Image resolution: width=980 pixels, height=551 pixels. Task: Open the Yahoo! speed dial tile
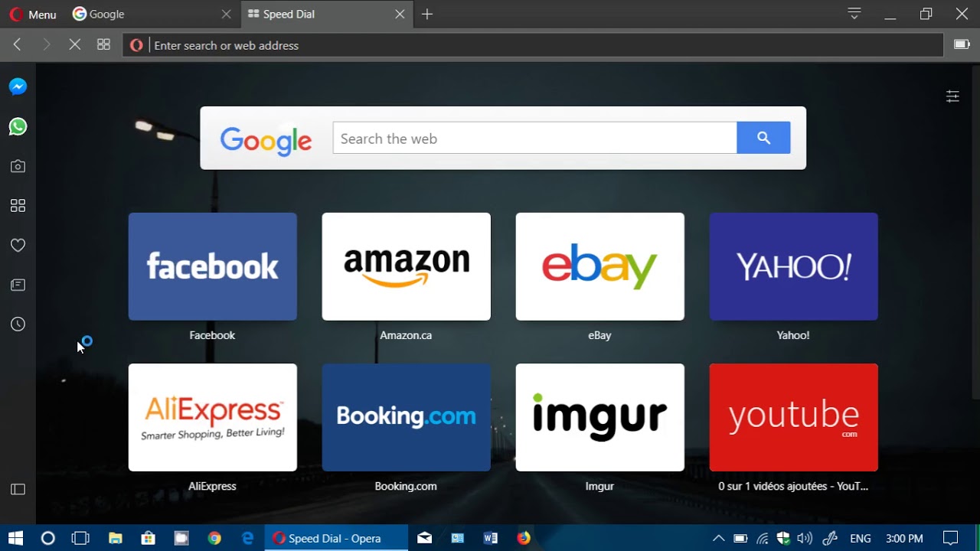(x=793, y=266)
